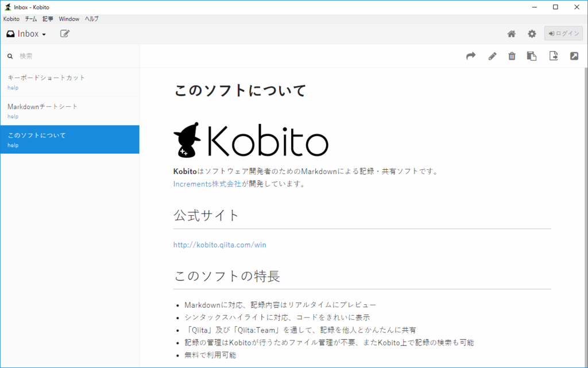
Task: Expand the Inbox dropdown arrow
Action: (44, 34)
